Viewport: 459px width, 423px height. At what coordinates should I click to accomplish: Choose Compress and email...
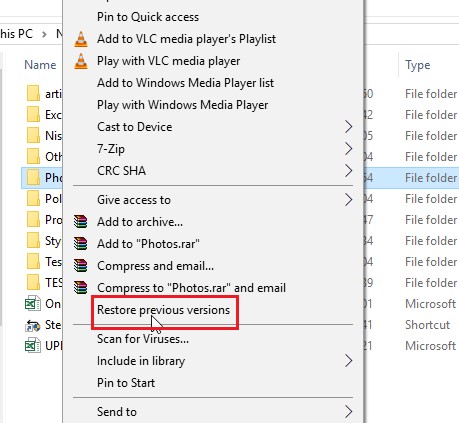155,266
